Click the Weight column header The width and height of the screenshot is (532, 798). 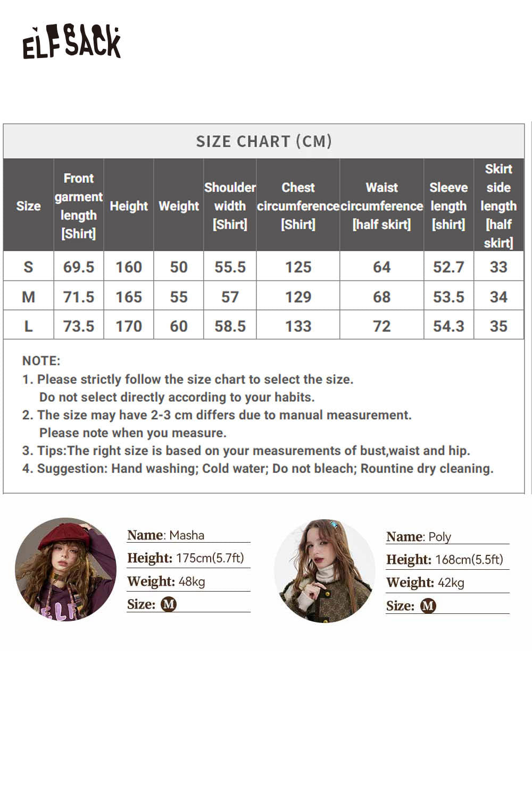point(179,206)
